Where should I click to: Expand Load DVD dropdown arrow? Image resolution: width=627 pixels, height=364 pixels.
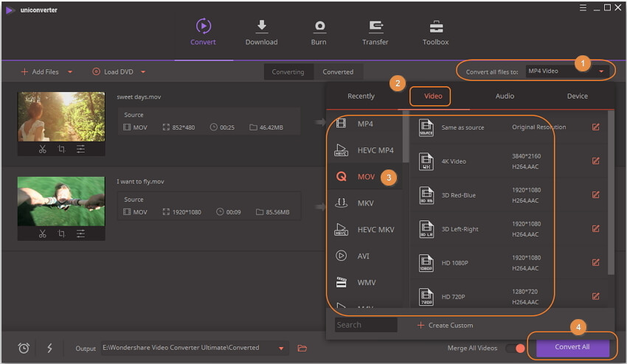click(x=143, y=72)
